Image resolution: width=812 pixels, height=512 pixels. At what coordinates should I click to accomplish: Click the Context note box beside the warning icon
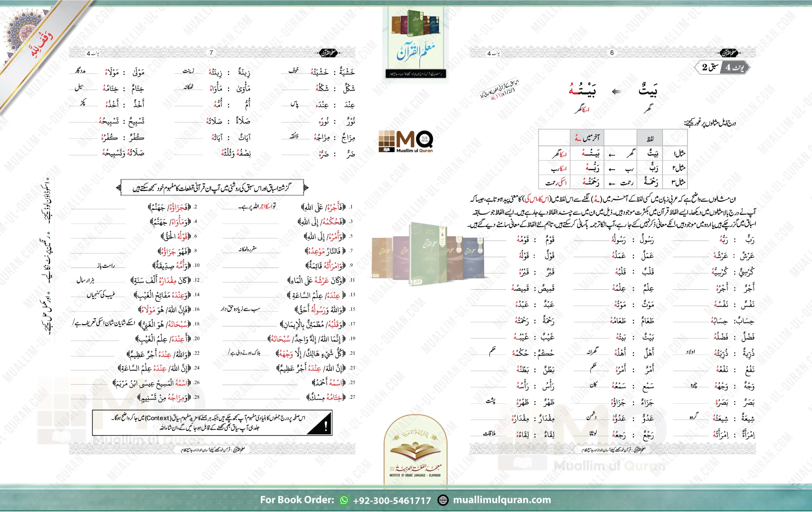[x=209, y=423]
